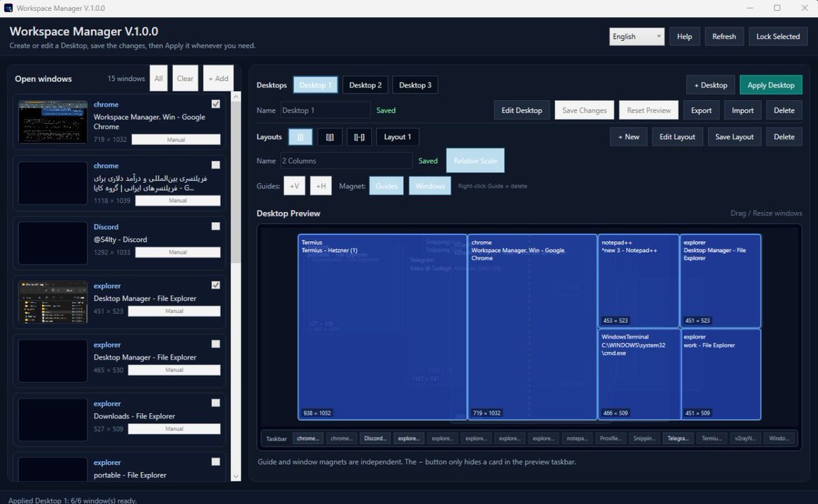Screen dimensions: 818x504
Task: Click the Manual button on the Downloads card
Action: coord(175,429)
